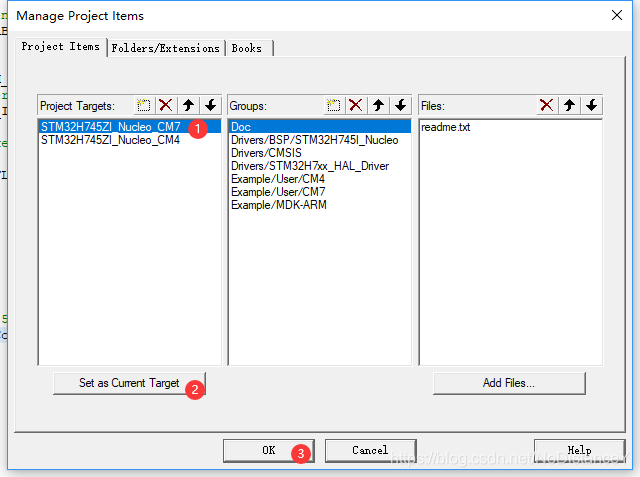640x477 pixels.
Task: Select STM32H745ZI_Nucleo_CM4 target
Action: pos(110,141)
